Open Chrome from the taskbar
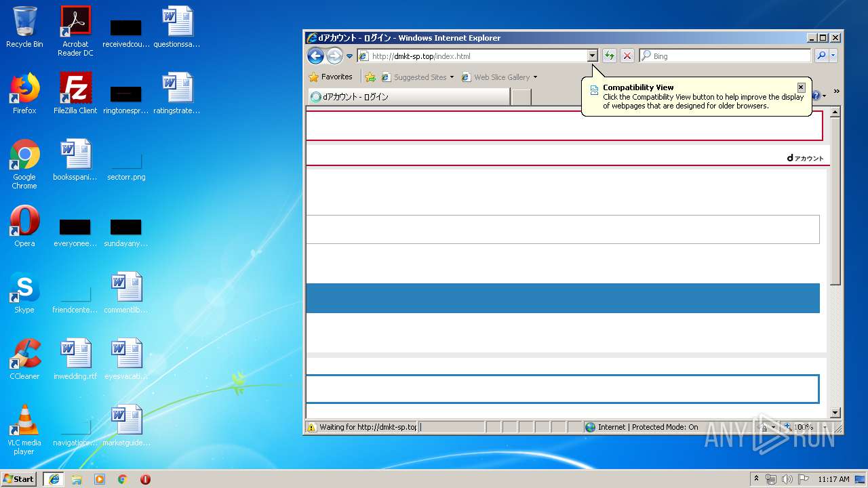 pos(123,479)
